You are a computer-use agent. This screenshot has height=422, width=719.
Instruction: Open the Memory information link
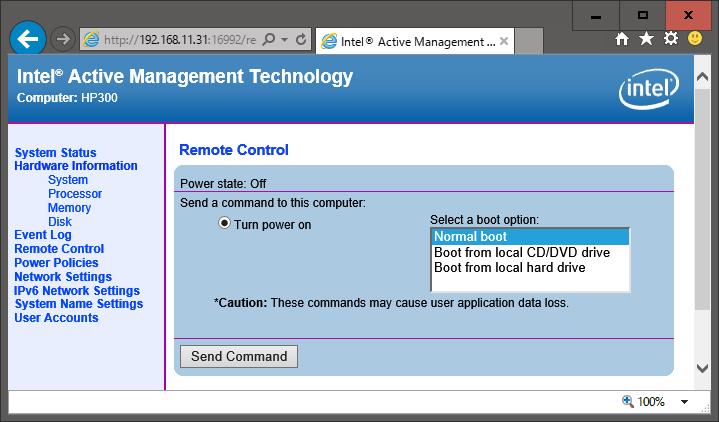pyautogui.click(x=69, y=207)
